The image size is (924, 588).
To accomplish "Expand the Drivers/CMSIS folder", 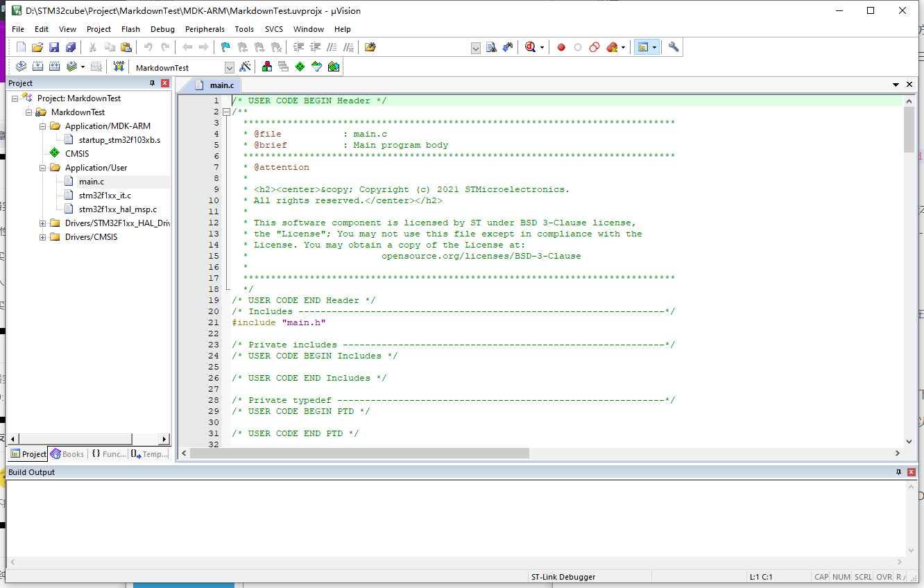I will coord(43,237).
